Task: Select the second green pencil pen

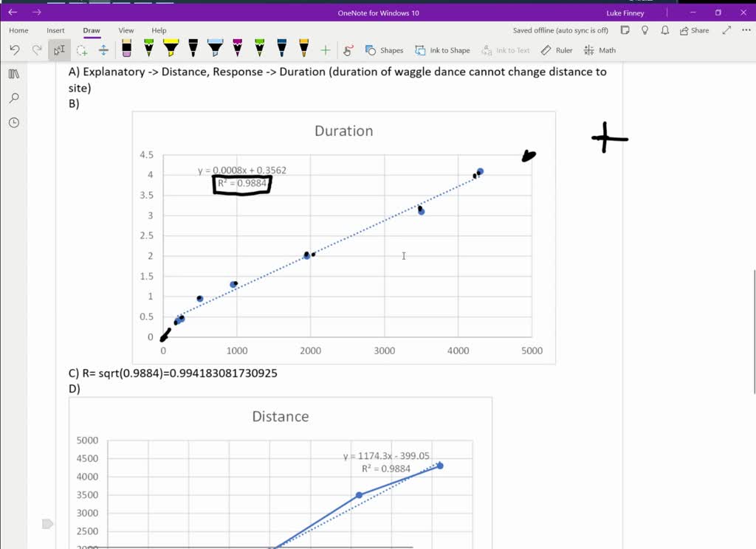Action: click(259, 48)
